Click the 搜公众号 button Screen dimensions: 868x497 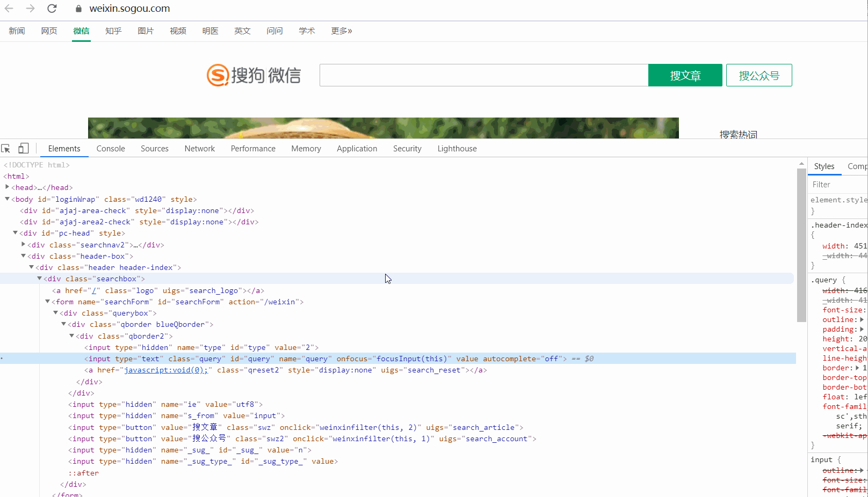(x=759, y=75)
